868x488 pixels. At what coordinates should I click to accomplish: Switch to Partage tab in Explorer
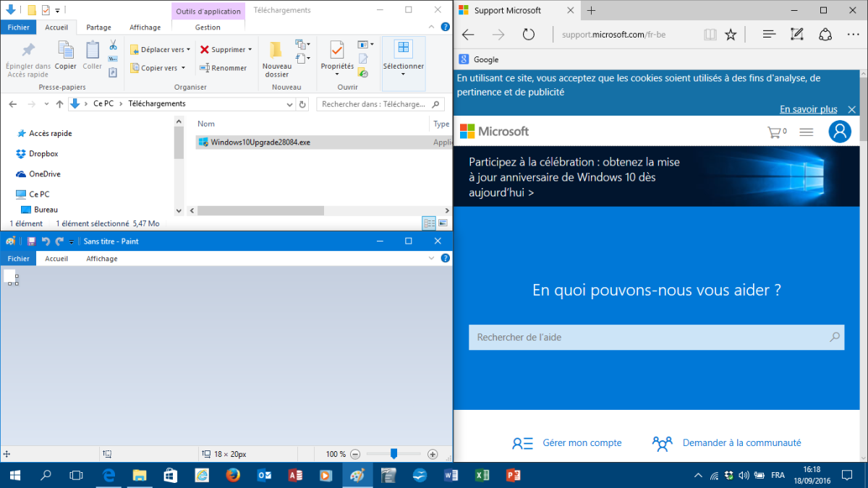98,27
